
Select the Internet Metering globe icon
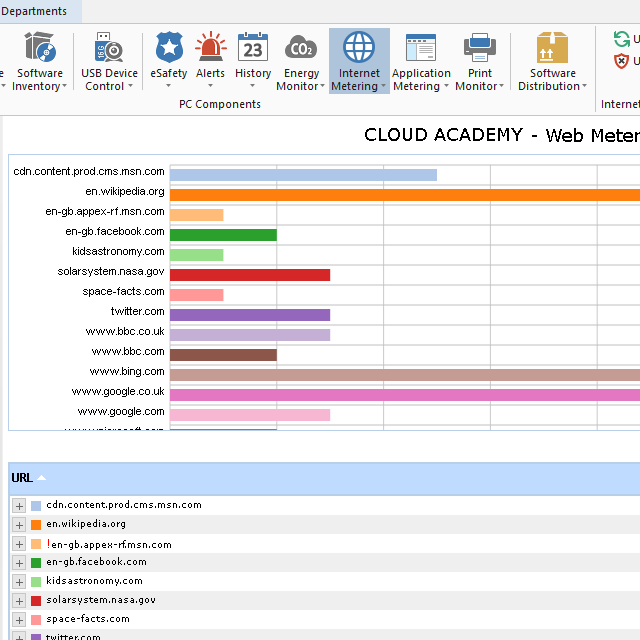tap(359, 47)
